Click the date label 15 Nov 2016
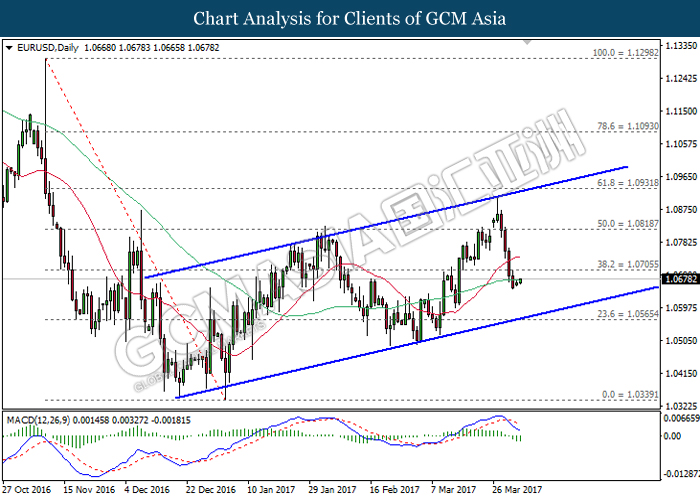This screenshot has height=500, width=700. coord(89,490)
